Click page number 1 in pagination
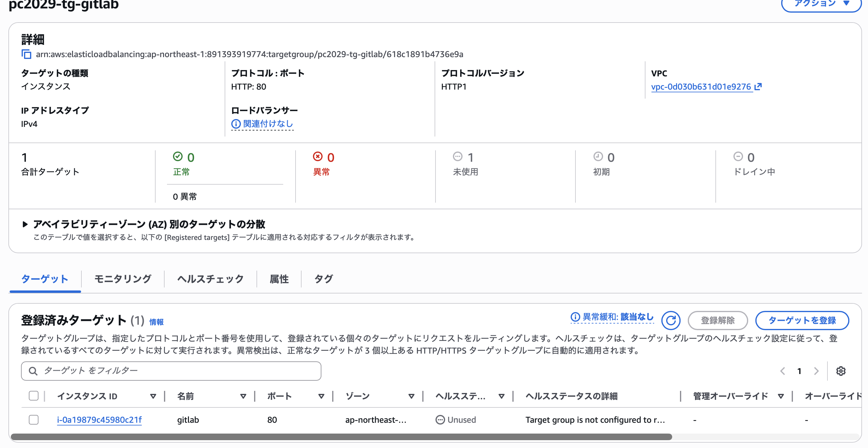This screenshot has width=868, height=448. tap(799, 371)
